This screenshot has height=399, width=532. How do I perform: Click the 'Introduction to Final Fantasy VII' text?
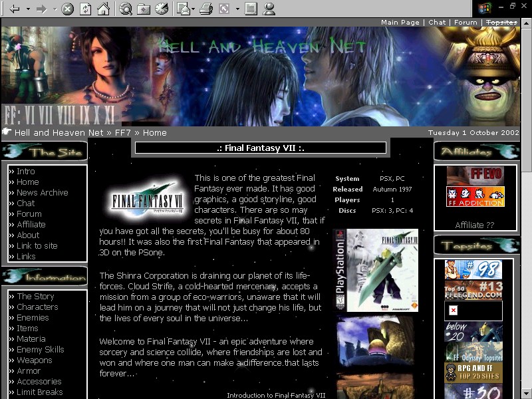276,395
